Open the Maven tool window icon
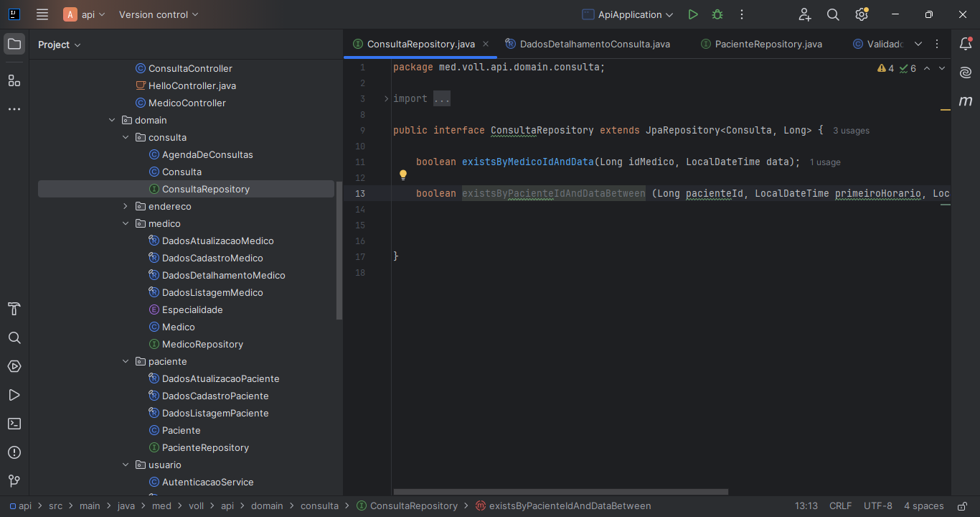The width and height of the screenshot is (980, 517). (966, 101)
